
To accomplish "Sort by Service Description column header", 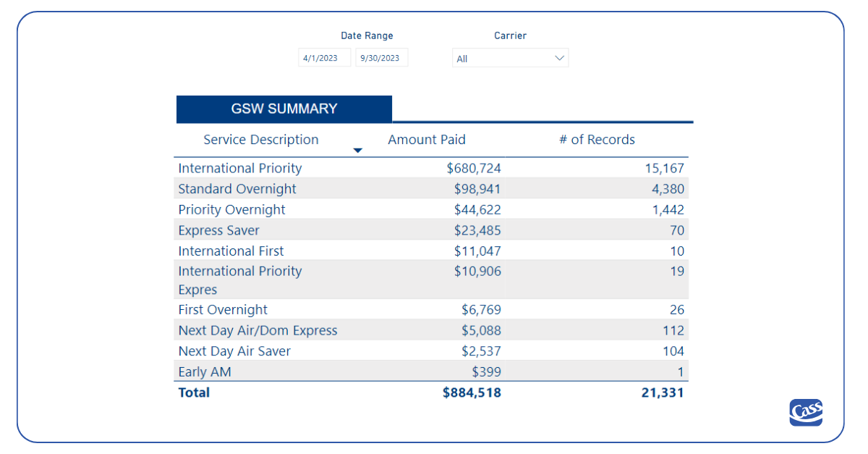I will coord(261,140).
